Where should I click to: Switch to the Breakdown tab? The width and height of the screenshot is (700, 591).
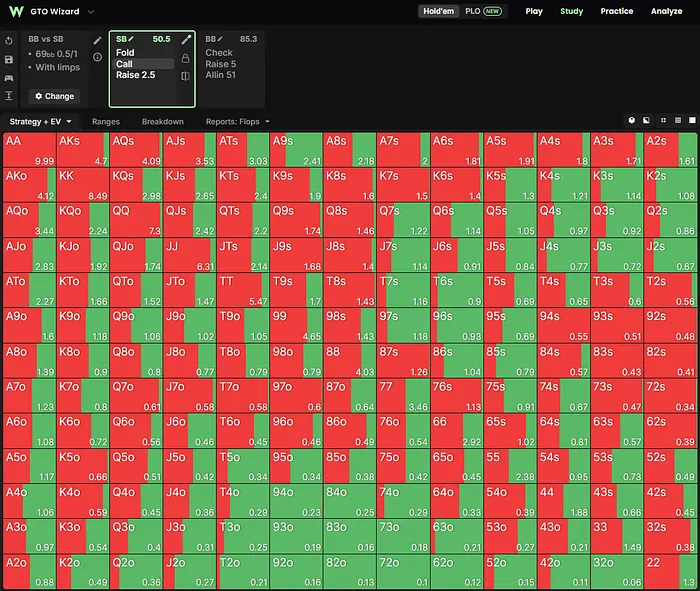(x=162, y=121)
